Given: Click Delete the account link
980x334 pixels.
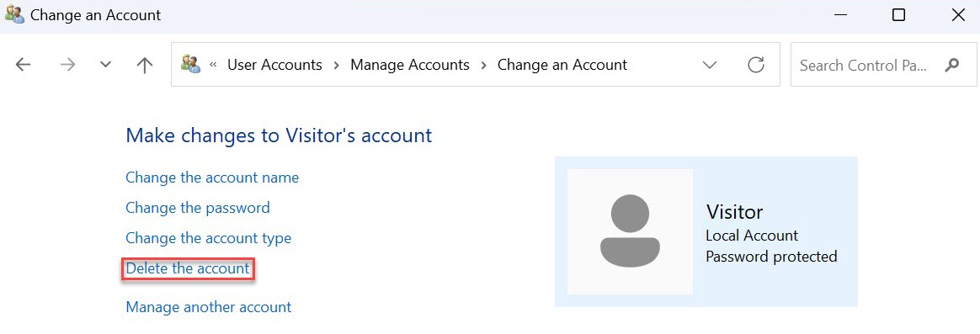Looking at the screenshot, I should 188,268.
